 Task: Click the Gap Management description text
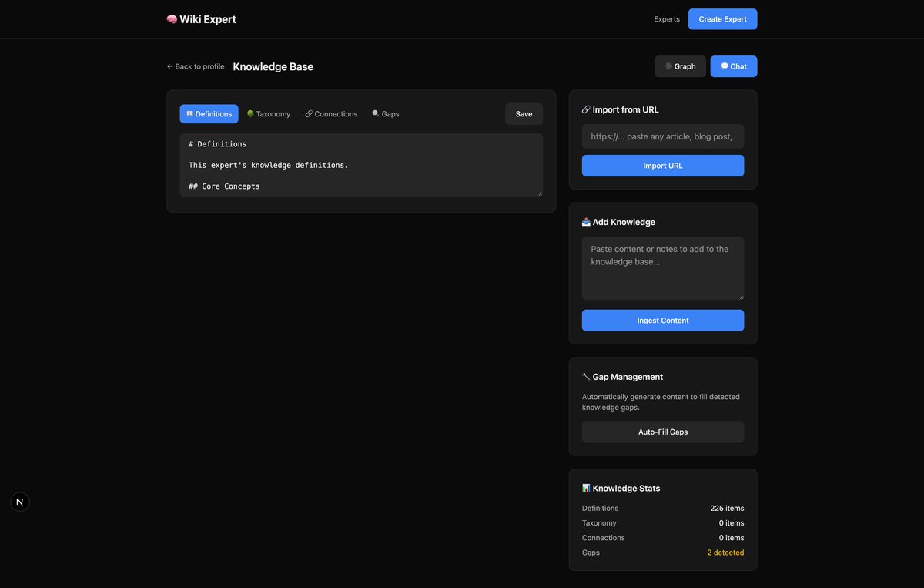[x=661, y=402]
